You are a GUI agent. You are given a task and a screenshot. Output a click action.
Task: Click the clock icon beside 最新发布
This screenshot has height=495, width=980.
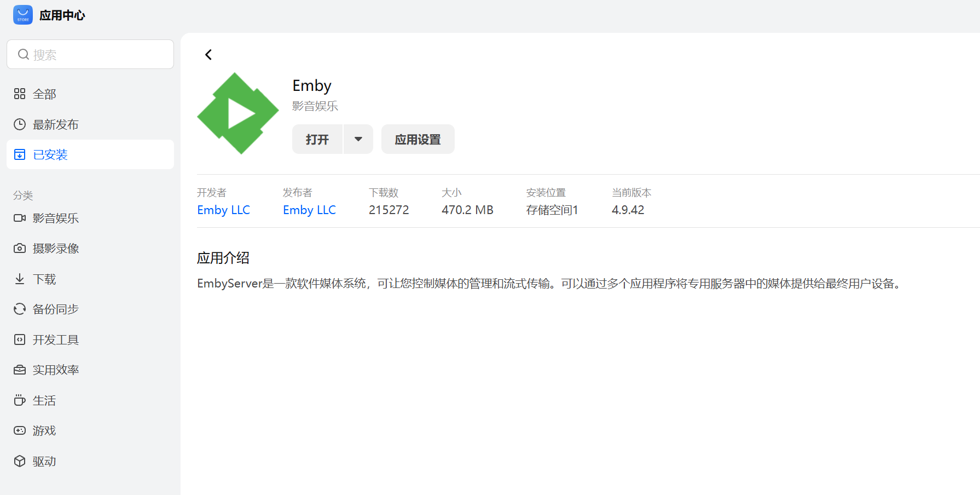[20, 124]
